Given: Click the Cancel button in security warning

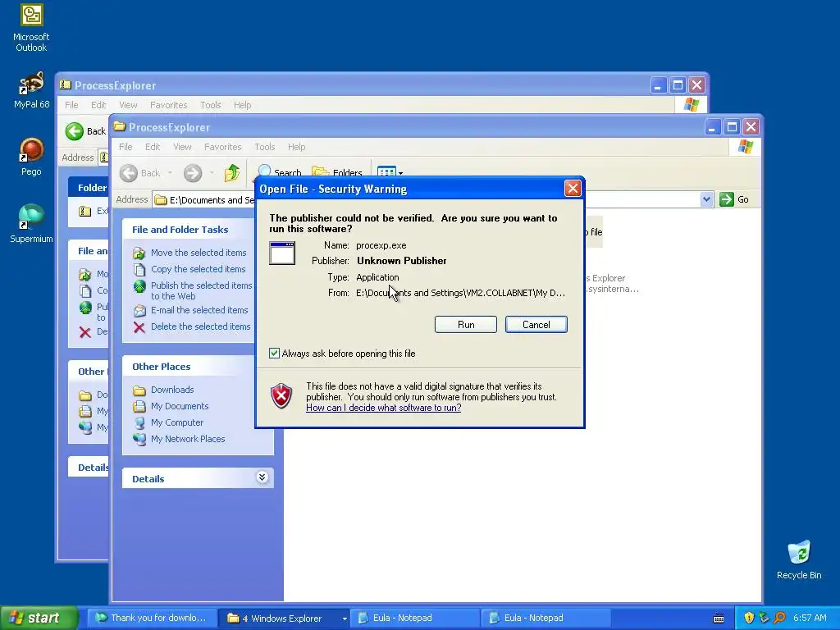Looking at the screenshot, I should coord(536,325).
